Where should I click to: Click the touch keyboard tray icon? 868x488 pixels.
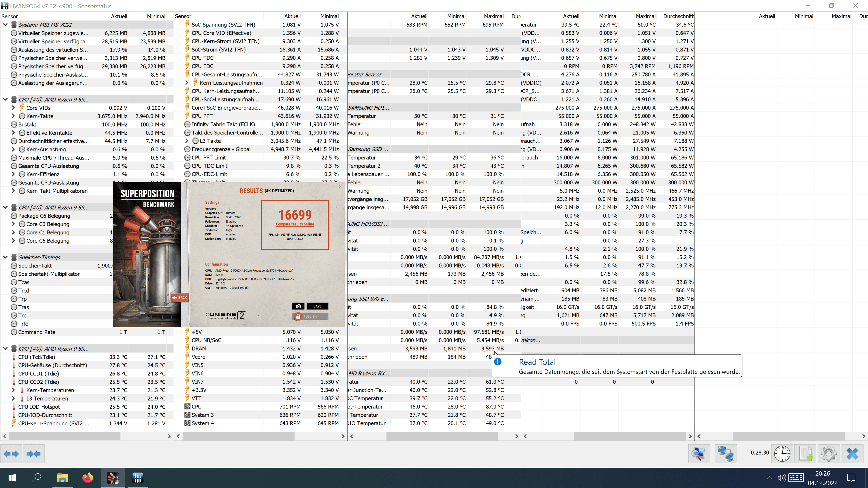coord(796,478)
